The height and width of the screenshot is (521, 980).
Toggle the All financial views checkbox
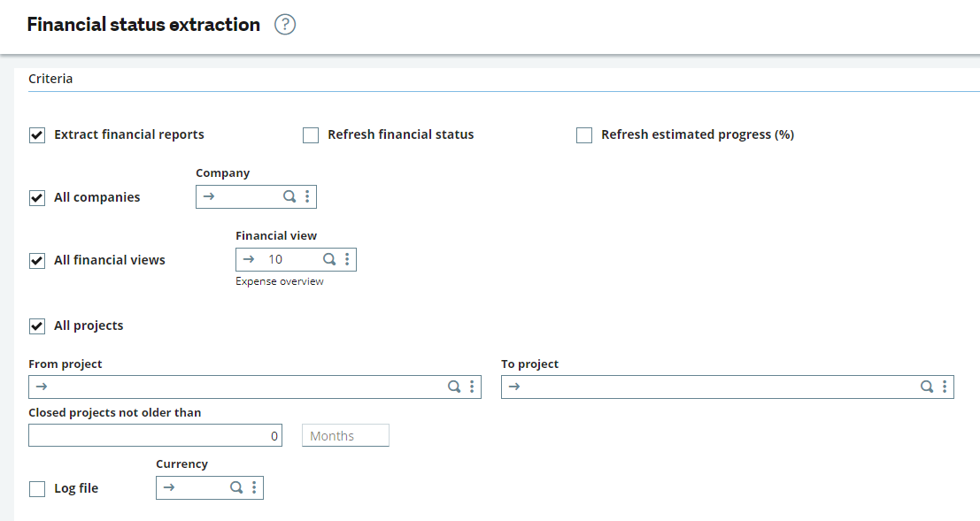37,260
